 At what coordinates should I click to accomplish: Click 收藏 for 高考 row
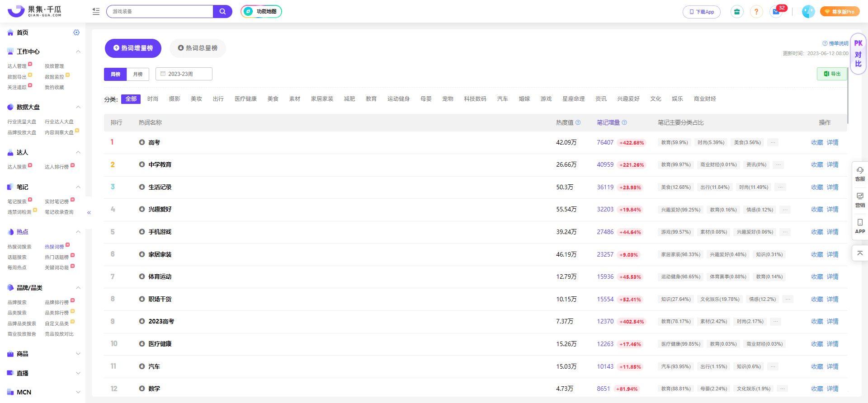point(817,143)
